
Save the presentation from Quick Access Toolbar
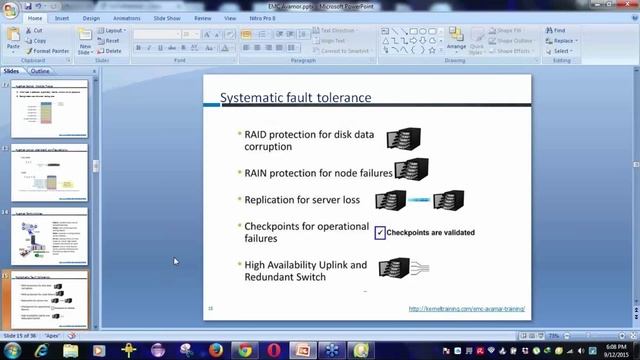(x=28, y=6)
